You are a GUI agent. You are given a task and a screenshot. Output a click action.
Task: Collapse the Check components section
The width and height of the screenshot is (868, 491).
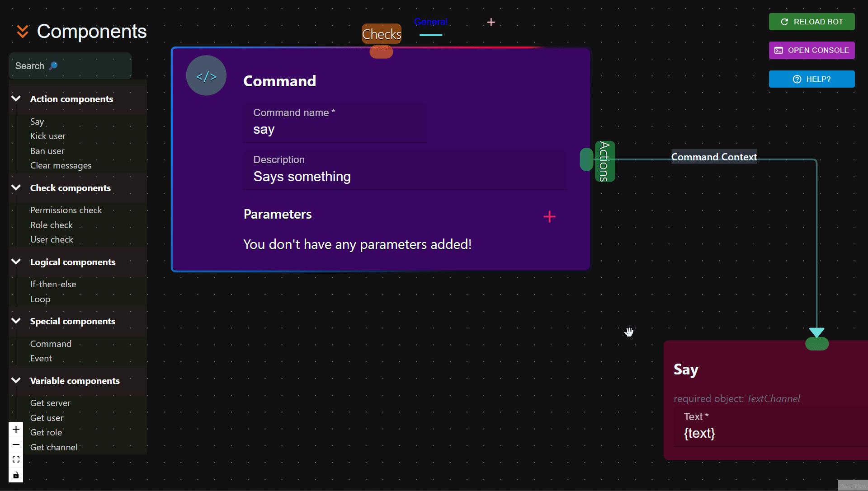click(x=16, y=187)
